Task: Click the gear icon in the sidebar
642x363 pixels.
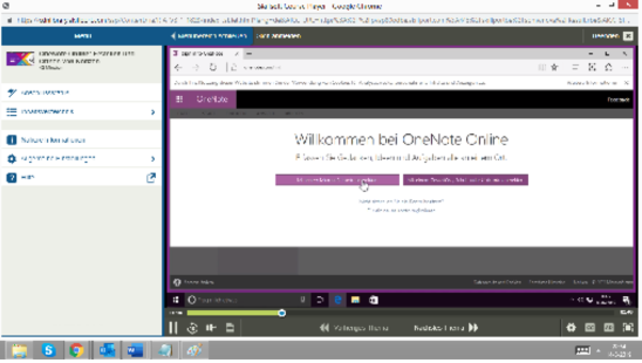Action: point(11,159)
